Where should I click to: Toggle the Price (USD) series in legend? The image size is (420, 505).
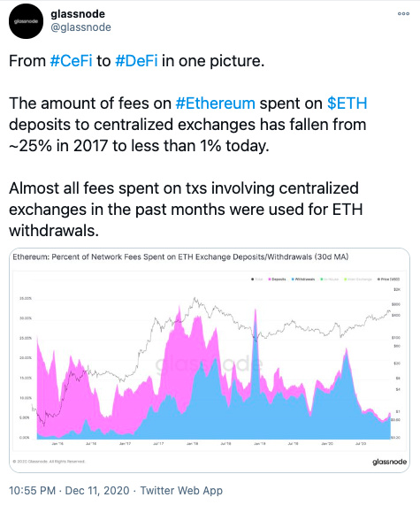(388, 279)
